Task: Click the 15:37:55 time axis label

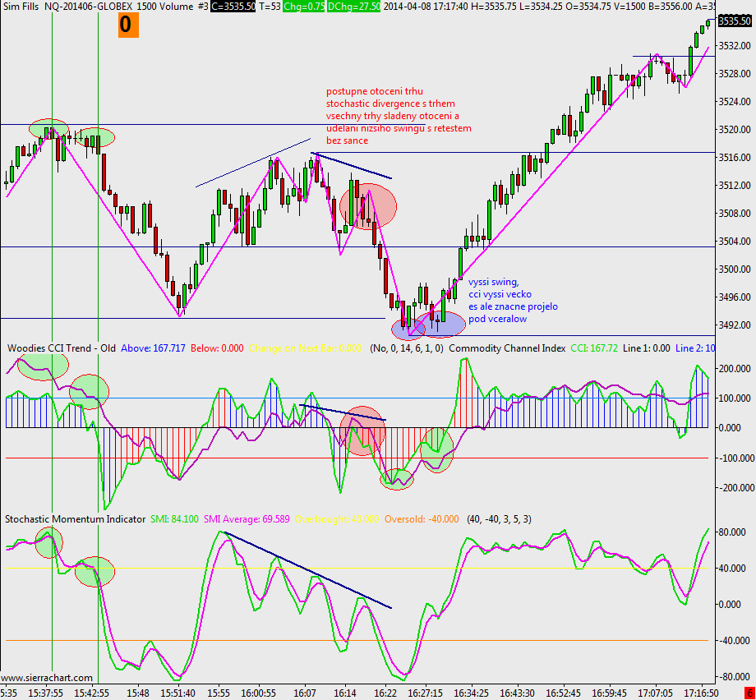Action: point(45,693)
